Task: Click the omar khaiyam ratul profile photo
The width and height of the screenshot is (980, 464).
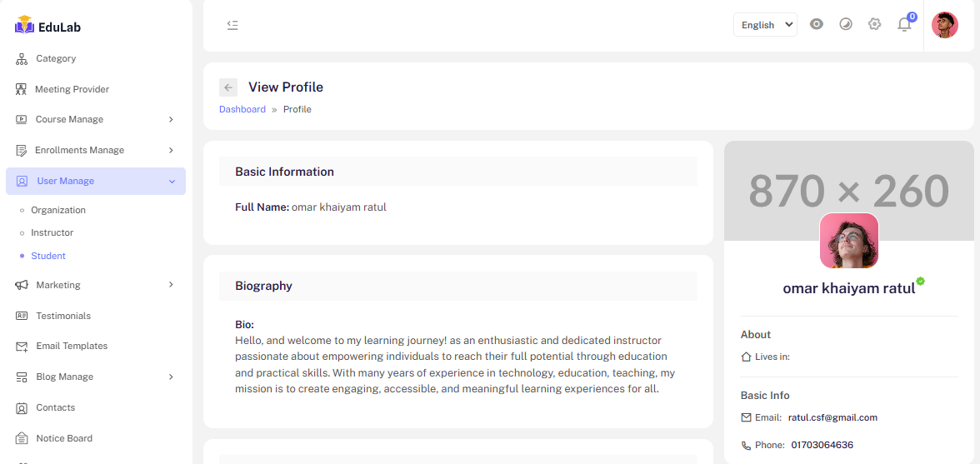Action: (x=849, y=241)
